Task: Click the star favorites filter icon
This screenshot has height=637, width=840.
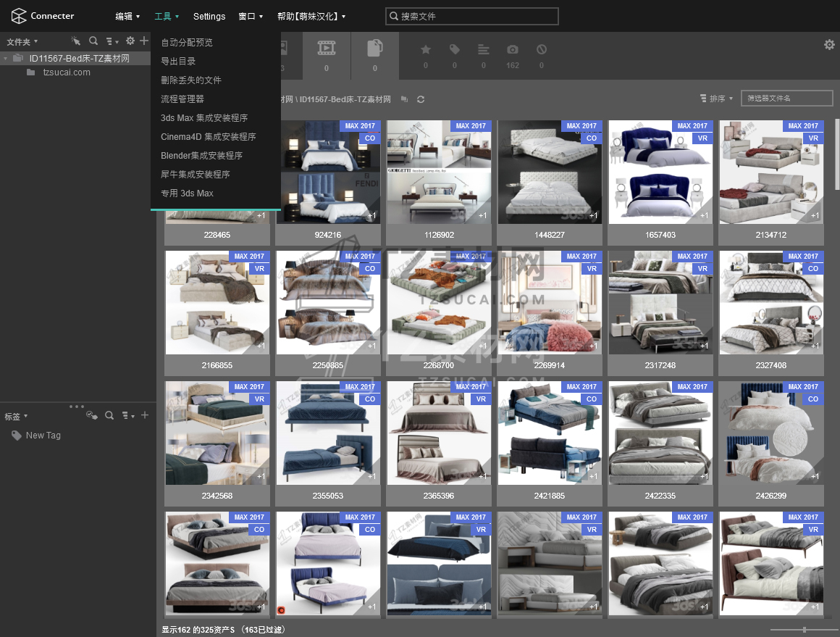Action: 426,50
